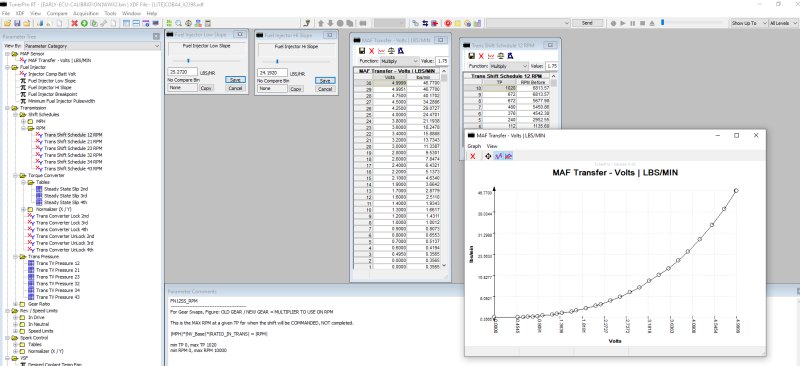The width and height of the screenshot is (800, 366).
Task: Click red X icon in MAF graph window toolbar
Action: (x=472, y=156)
